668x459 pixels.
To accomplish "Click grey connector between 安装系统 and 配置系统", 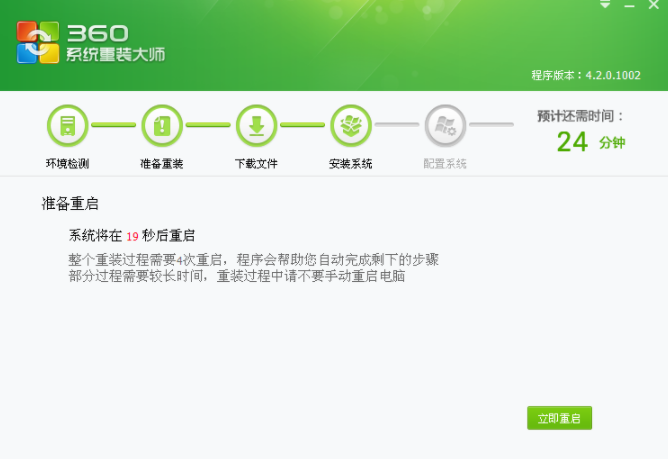I will (x=397, y=125).
